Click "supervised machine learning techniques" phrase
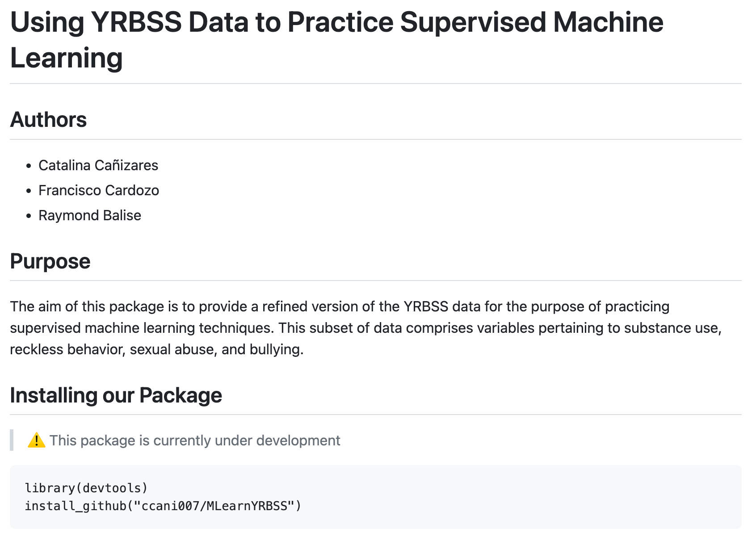 [x=141, y=328]
